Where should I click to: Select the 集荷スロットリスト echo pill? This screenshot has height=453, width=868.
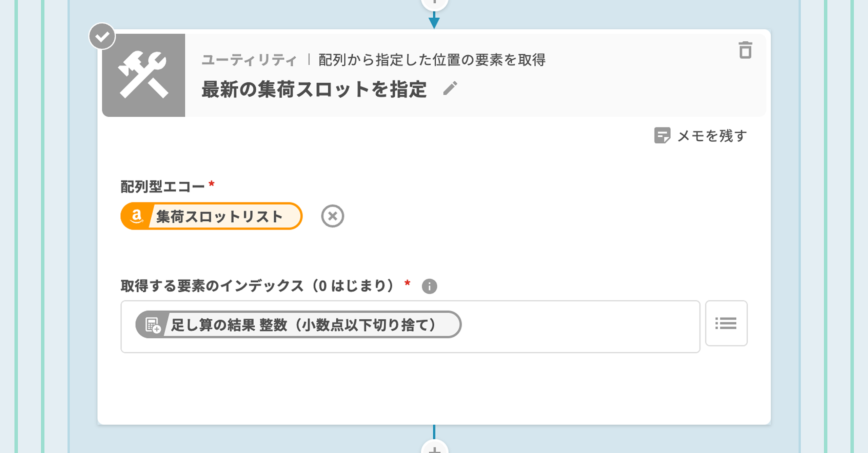[x=219, y=216]
